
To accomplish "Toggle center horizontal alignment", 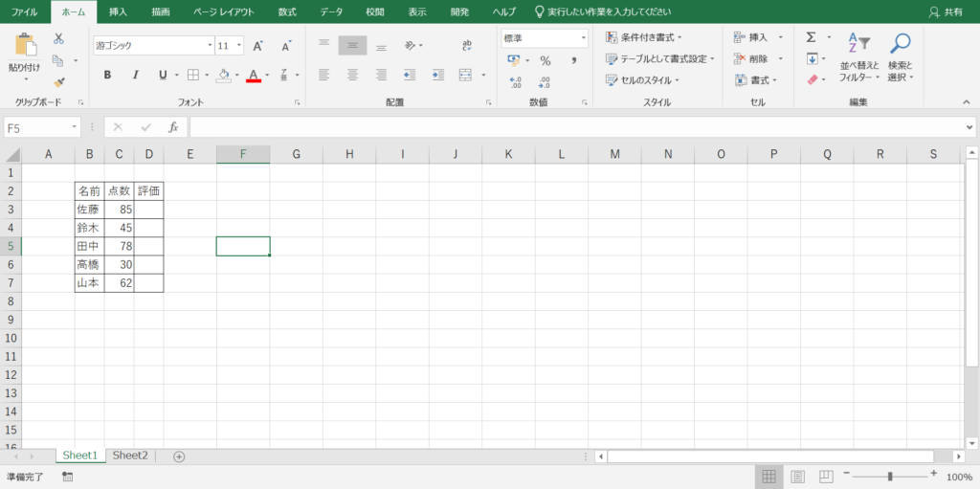I will [x=352, y=75].
